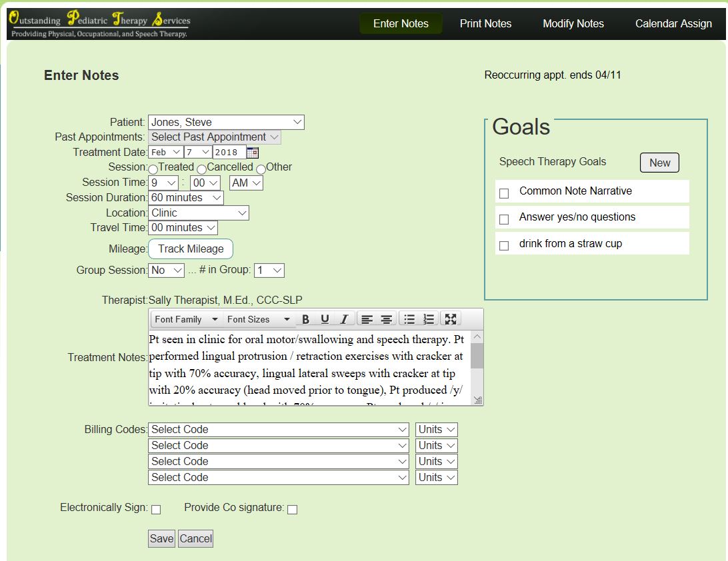The image size is (728, 561).
Task: Select the Treated session radio button
Action: click(153, 169)
